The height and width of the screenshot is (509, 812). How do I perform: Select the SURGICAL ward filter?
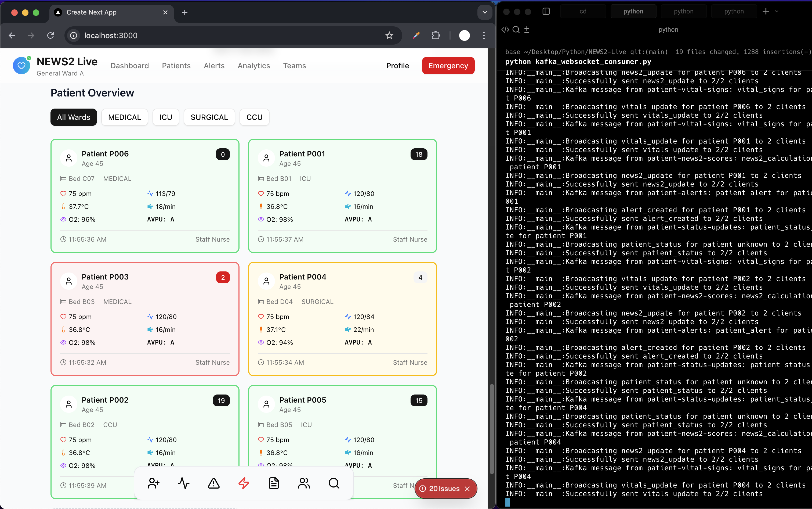click(209, 117)
